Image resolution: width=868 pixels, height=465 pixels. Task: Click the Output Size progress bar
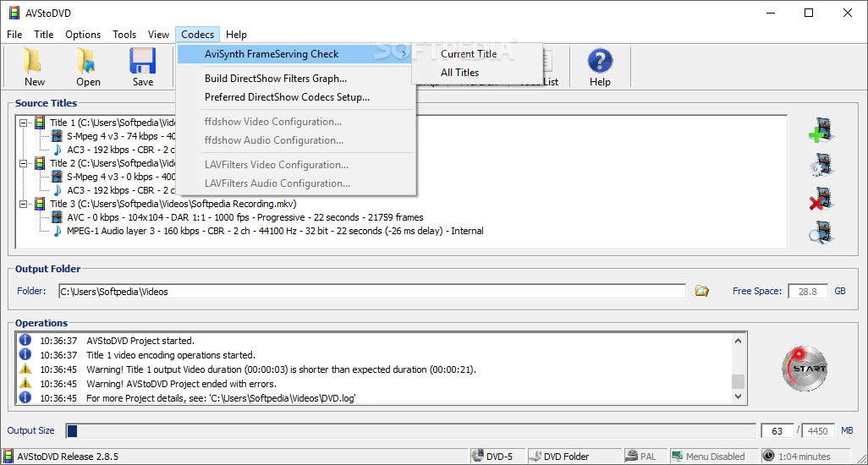(x=410, y=430)
